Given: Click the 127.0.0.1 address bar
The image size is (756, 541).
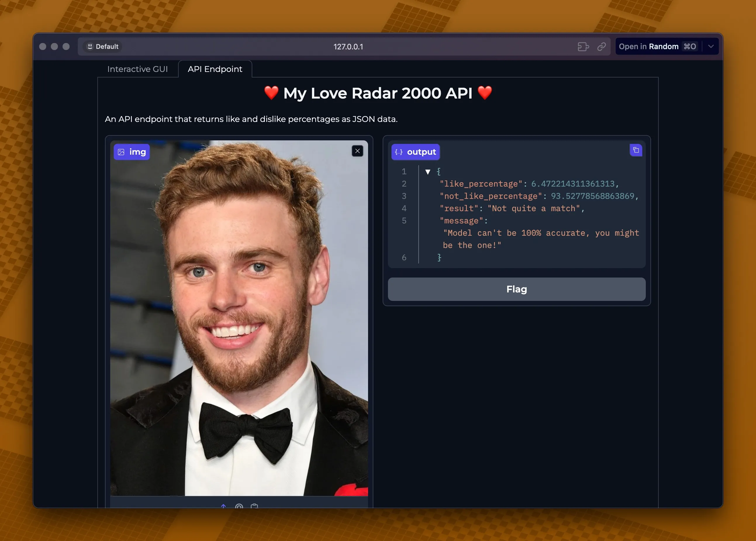Looking at the screenshot, I should click(x=348, y=46).
